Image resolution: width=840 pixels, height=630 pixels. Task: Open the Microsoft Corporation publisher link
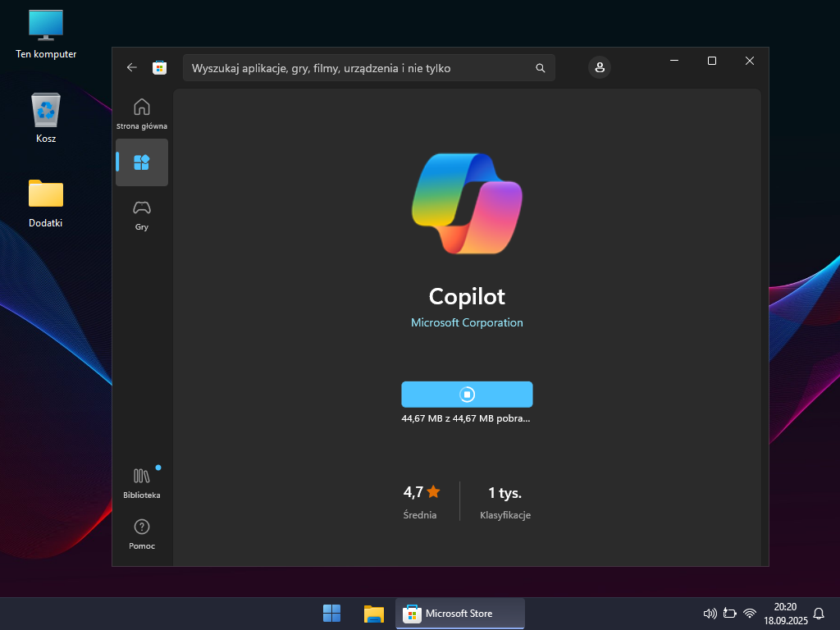(467, 322)
